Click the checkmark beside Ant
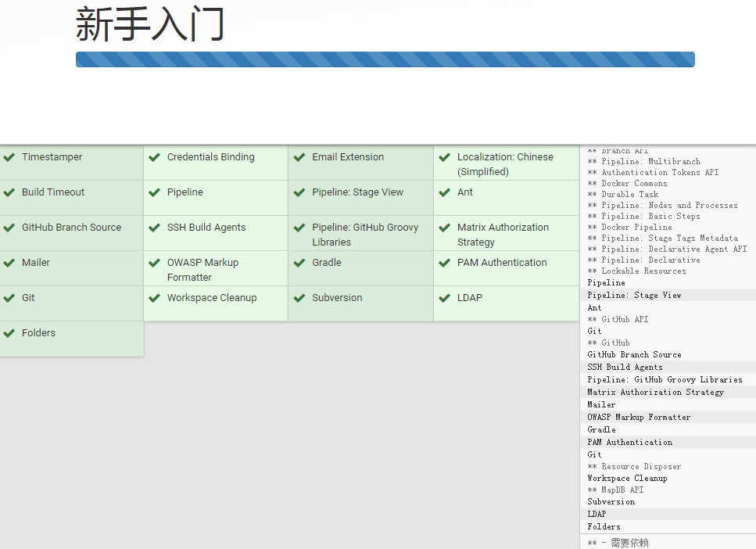 pyautogui.click(x=445, y=192)
